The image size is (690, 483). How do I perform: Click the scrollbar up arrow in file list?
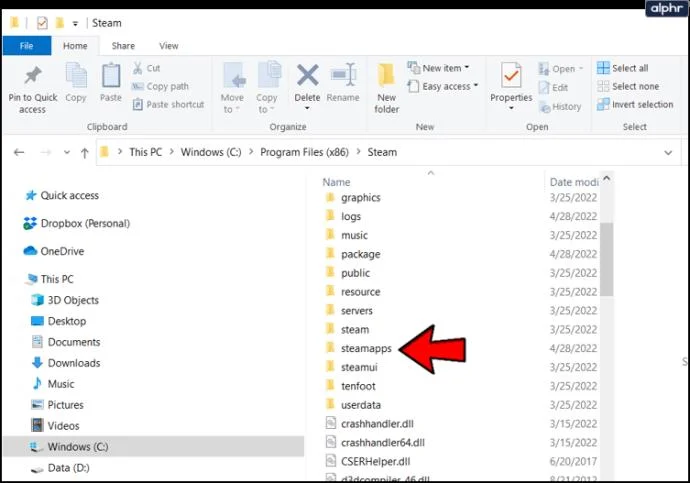[x=607, y=178]
